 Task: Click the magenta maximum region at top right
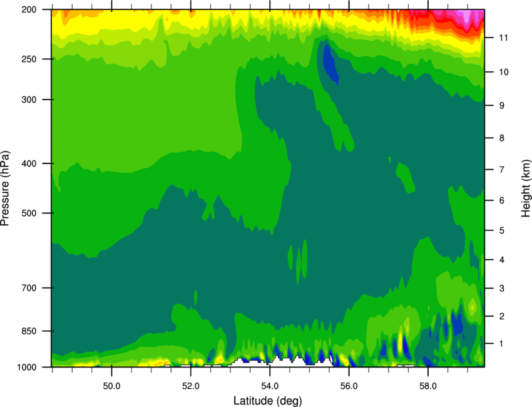point(466,17)
